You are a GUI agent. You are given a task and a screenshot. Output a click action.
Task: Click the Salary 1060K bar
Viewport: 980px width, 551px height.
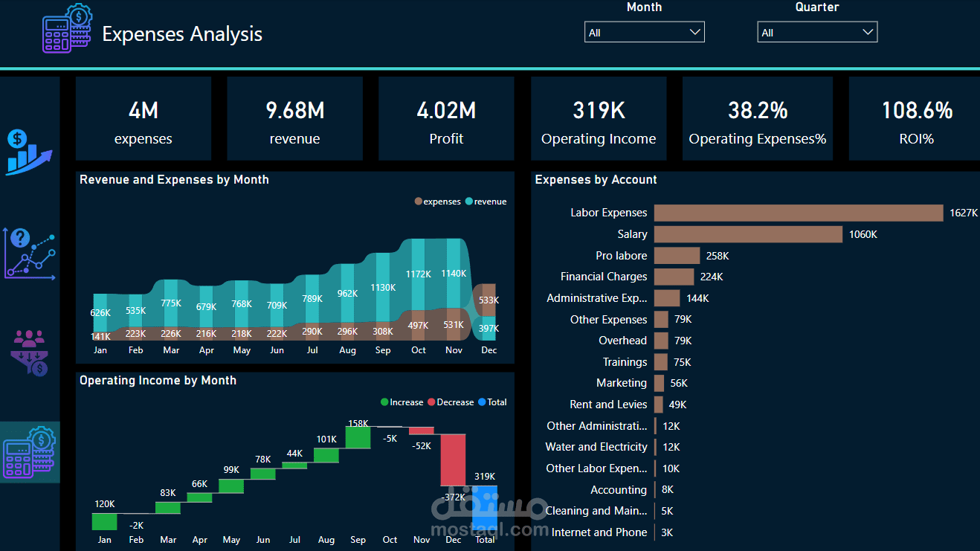coord(747,234)
